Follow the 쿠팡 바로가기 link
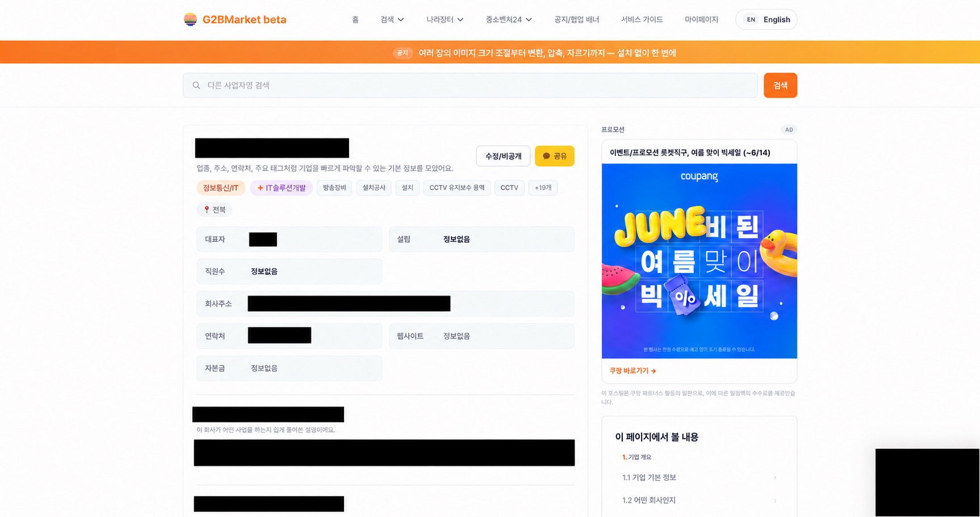The width and height of the screenshot is (980, 517). click(633, 371)
